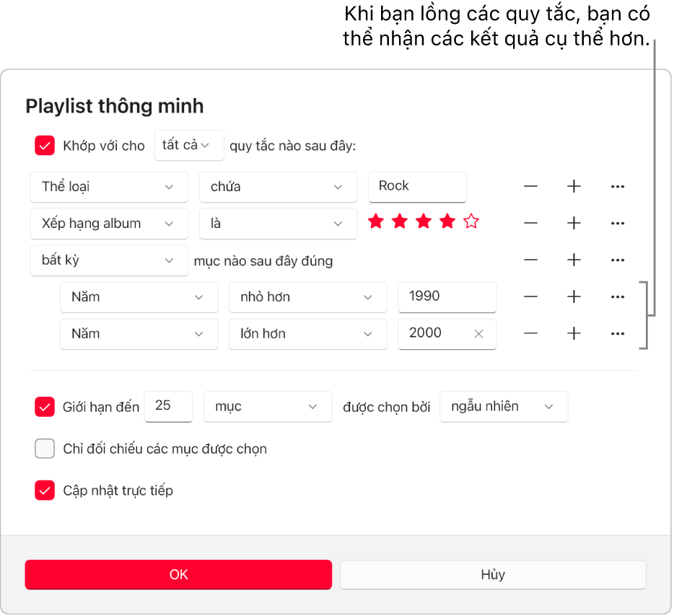This screenshot has width=674, height=616.
Task: Set album rating to five stars
Action: (x=471, y=222)
